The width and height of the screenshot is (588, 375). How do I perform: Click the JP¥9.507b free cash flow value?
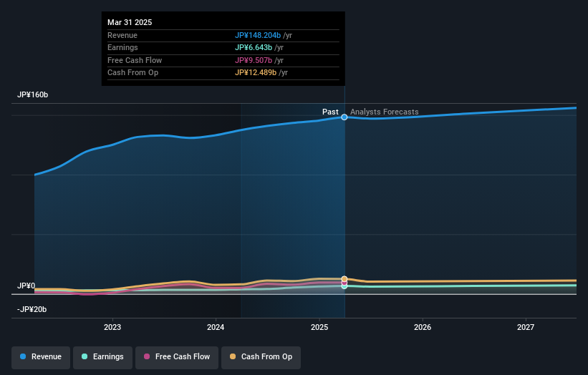coord(254,60)
